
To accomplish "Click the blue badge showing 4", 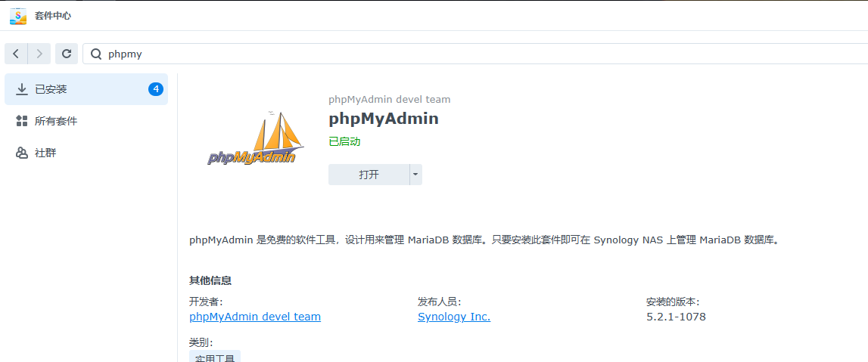I will coord(156,89).
